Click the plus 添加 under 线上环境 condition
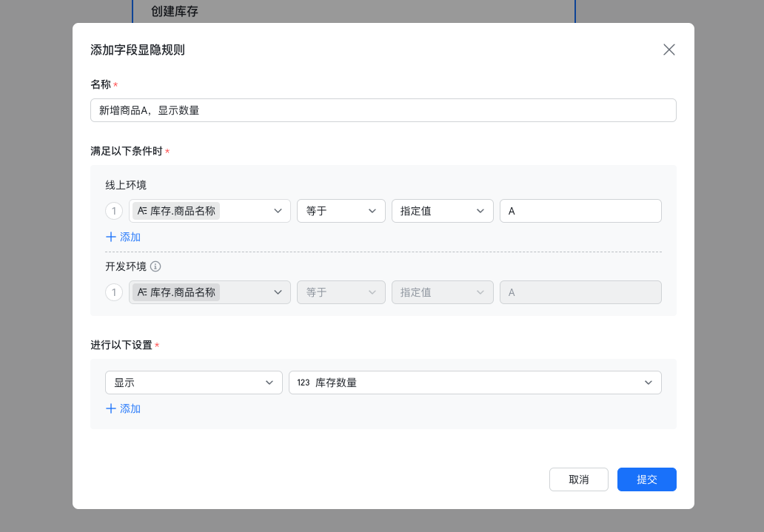This screenshot has width=764, height=532. [123, 237]
